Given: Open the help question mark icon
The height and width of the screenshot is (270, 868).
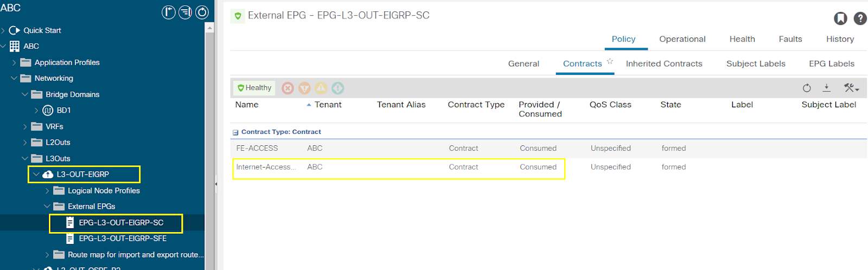Looking at the screenshot, I should coord(860,18).
